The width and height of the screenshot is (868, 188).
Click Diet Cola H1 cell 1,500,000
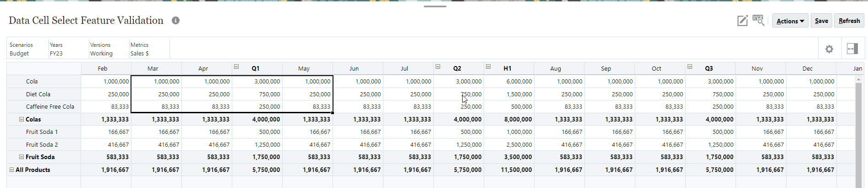coord(509,94)
